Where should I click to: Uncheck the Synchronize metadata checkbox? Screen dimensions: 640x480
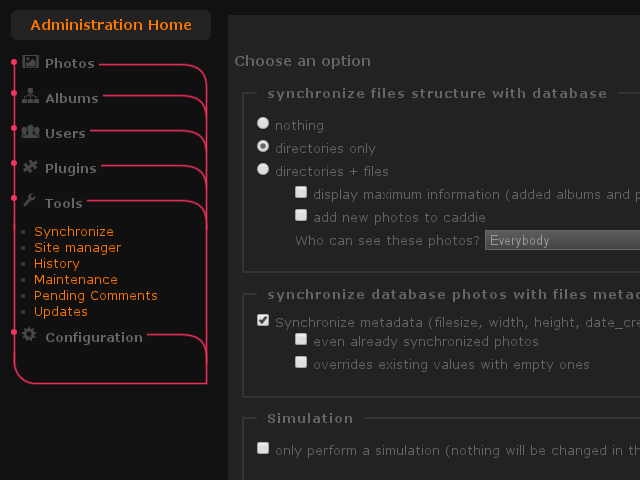pyautogui.click(x=263, y=321)
